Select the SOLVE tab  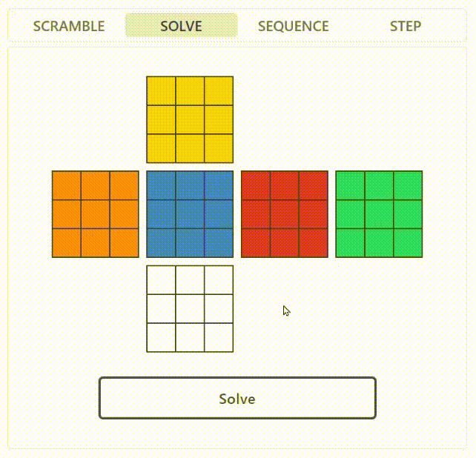[181, 26]
